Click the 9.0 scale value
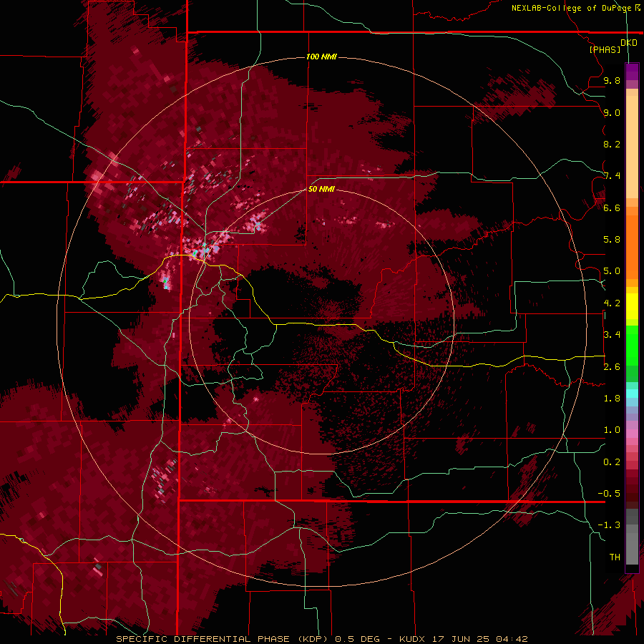 612,112
